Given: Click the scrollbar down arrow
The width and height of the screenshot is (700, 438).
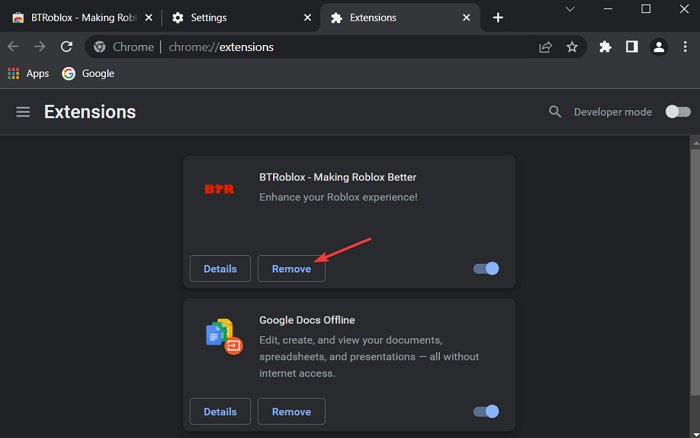Looking at the screenshot, I should pos(696,434).
